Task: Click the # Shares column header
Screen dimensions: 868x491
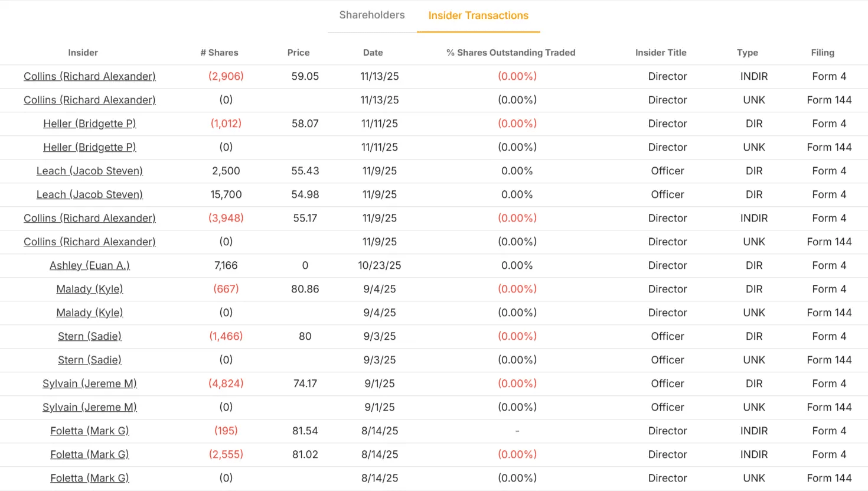Action: coord(219,53)
